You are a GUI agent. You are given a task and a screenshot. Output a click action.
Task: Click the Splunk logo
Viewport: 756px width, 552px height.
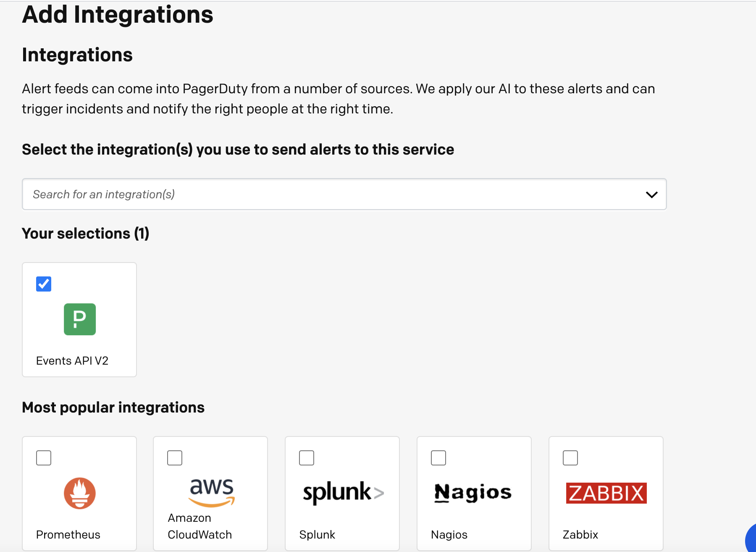344,492
